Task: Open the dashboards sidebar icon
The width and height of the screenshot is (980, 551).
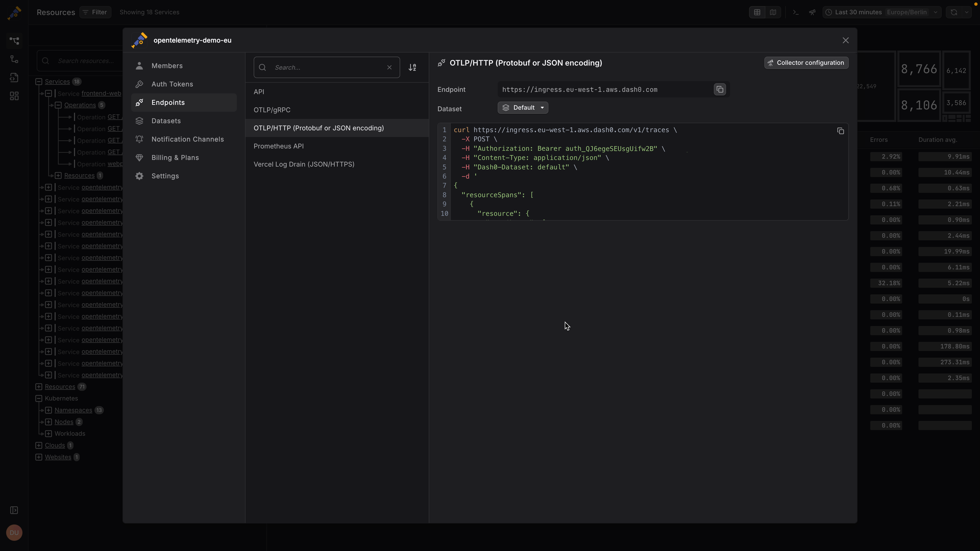Action: point(14,96)
